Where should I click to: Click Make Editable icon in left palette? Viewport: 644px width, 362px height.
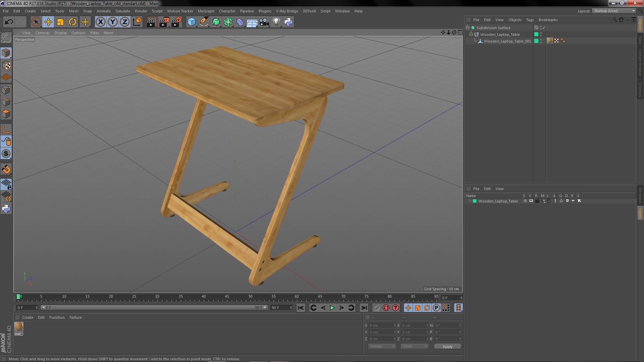tap(6, 38)
